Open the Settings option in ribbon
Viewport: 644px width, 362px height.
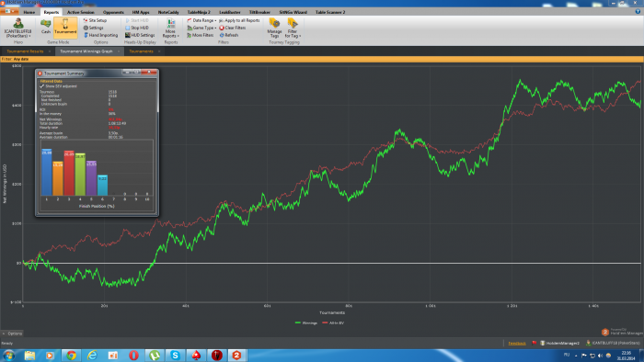(x=93, y=28)
